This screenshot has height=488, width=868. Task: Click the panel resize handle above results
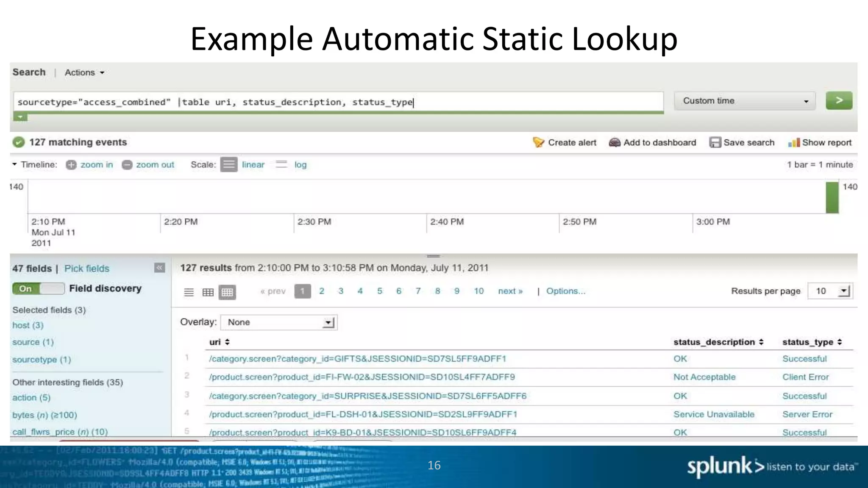[433, 256]
